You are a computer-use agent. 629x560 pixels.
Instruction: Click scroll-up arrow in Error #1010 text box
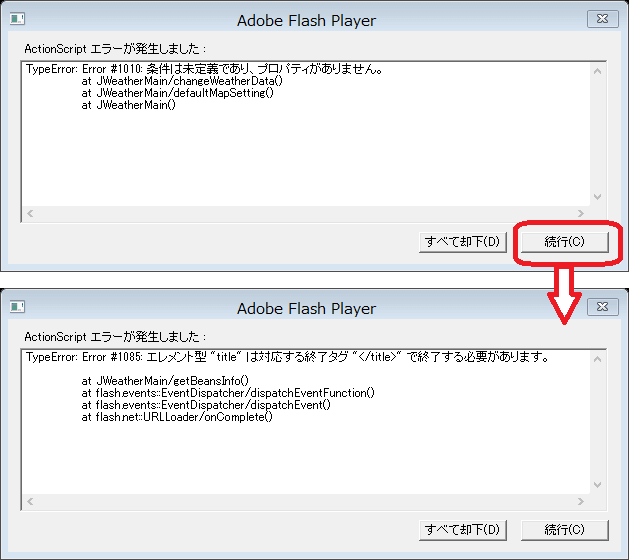click(597, 71)
